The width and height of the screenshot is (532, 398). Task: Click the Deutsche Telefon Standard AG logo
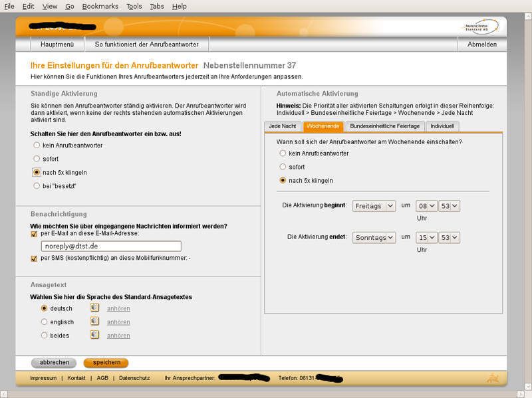481,27
